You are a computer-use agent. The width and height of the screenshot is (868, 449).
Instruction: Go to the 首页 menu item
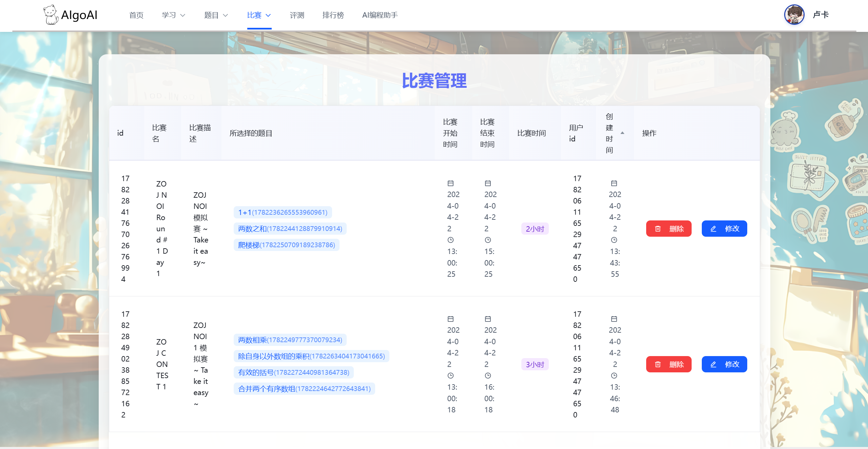tap(136, 15)
